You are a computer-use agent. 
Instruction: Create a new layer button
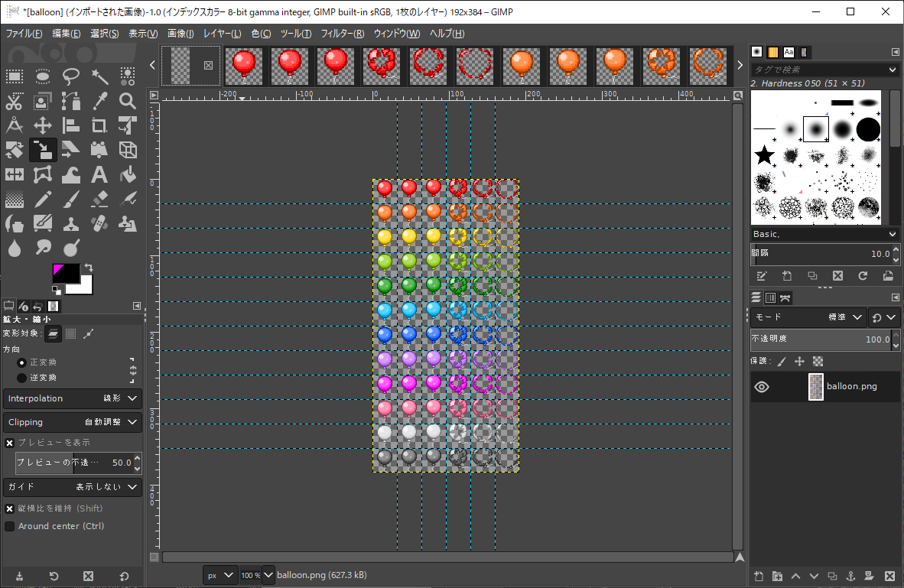click(x=759, y=576)
